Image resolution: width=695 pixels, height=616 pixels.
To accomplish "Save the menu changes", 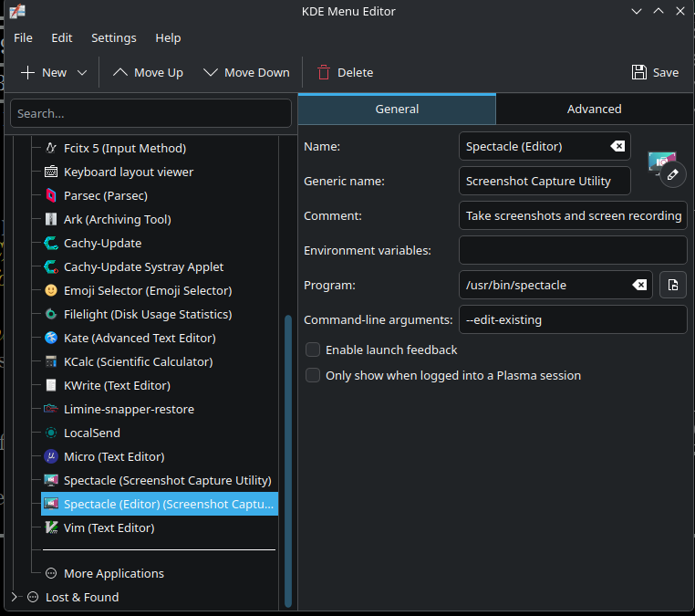I will (x=655, y=73).
